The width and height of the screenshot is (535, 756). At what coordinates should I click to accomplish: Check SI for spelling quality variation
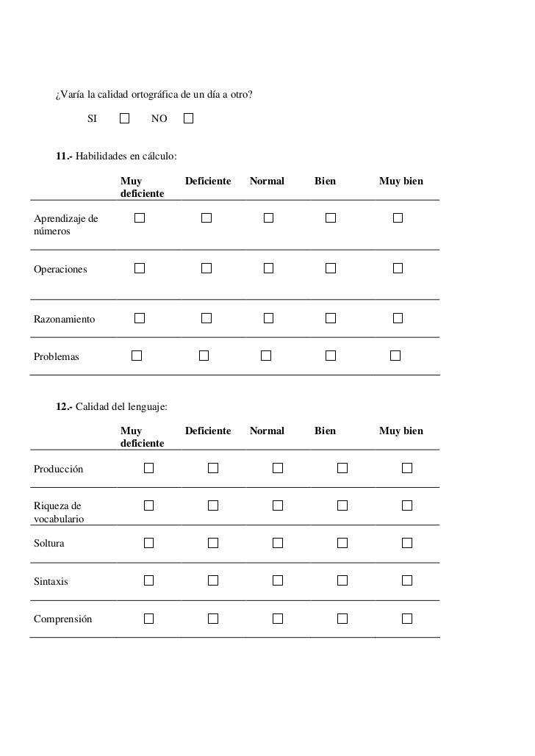(x=124, y=118)
